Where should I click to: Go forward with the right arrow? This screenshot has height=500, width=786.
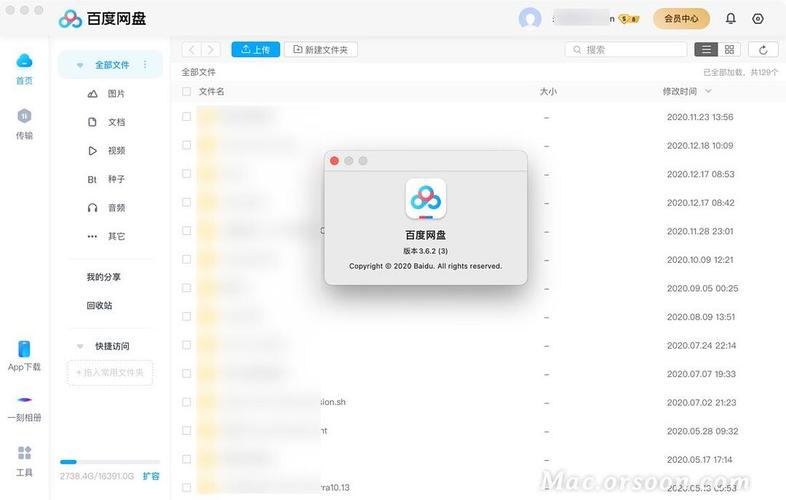coord(211,50)
